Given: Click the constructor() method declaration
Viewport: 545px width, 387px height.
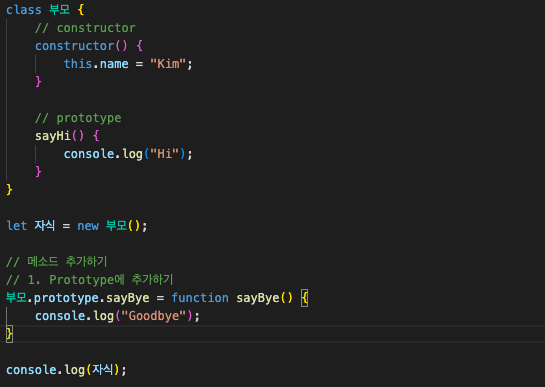Looking at the screenshot, I should coord(81,46).
